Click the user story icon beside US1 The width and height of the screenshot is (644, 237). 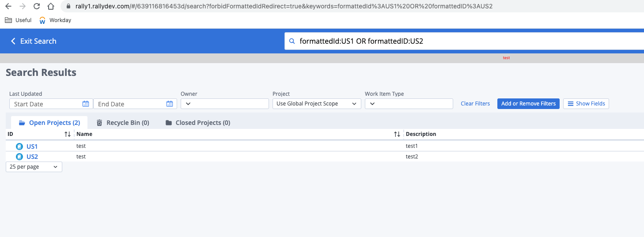pos(19,147)
